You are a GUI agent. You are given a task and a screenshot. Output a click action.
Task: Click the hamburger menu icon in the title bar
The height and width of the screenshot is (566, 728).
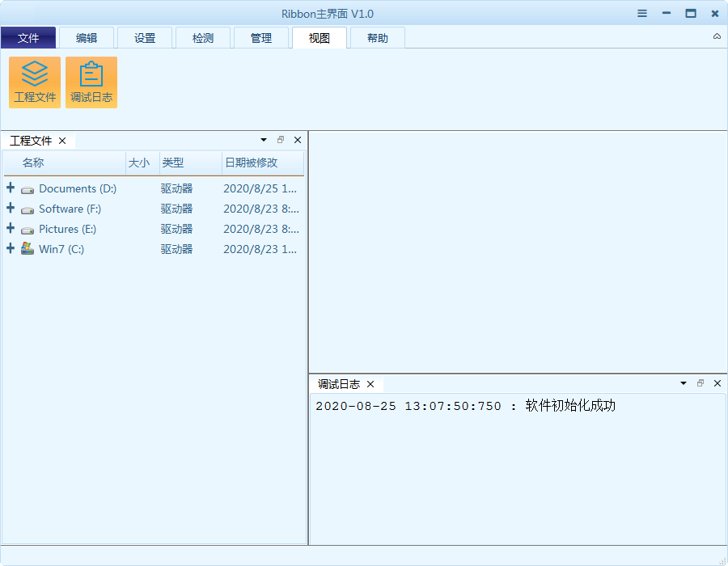click(x=641, y=13)
